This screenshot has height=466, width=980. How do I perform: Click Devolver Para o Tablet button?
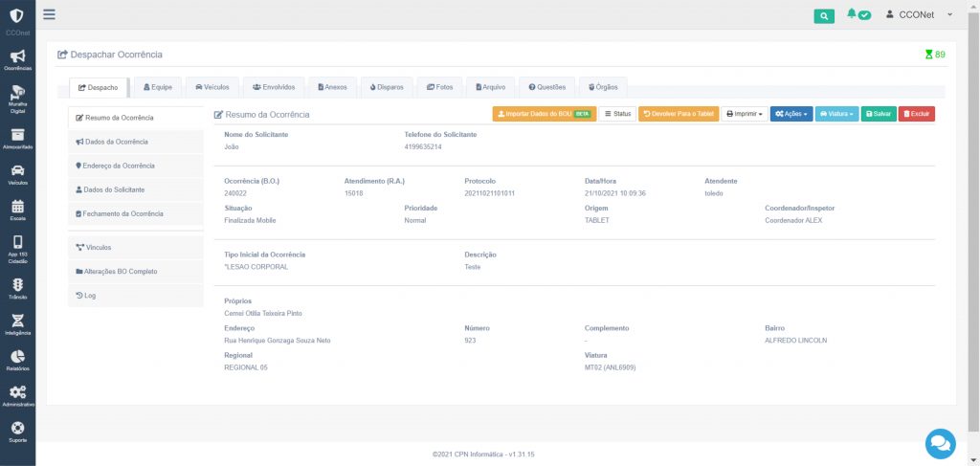click(679, 114)
